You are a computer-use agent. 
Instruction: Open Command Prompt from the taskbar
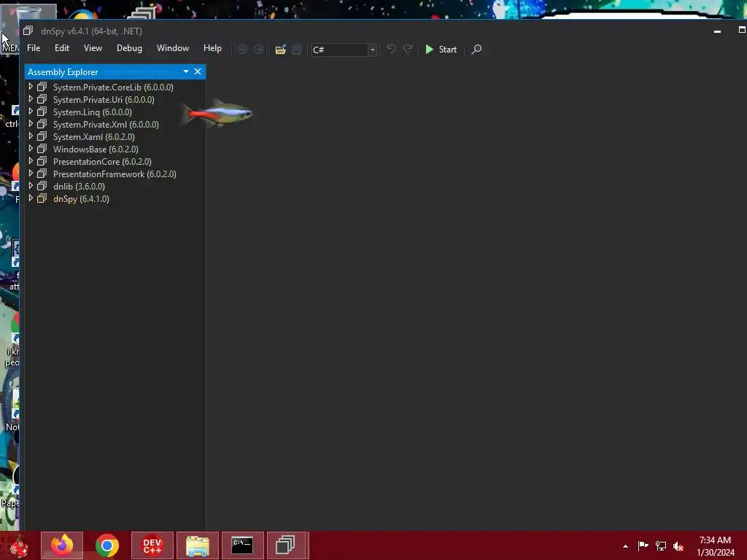(x=242, y=545)
